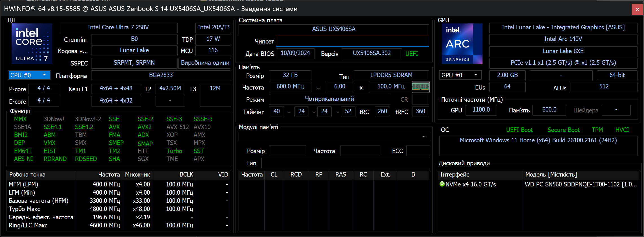Click the UEFI Boot status label

pos(519,130)
